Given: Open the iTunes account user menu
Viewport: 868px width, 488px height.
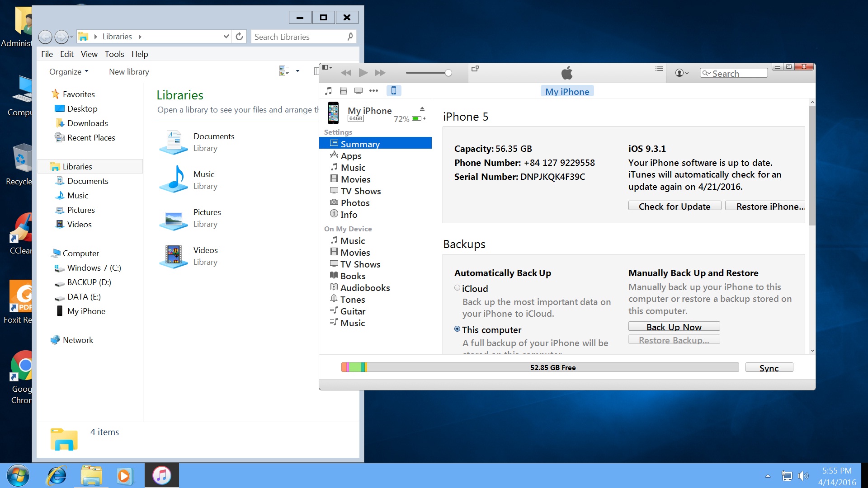Looking at the screenshot, I should 682,73.
